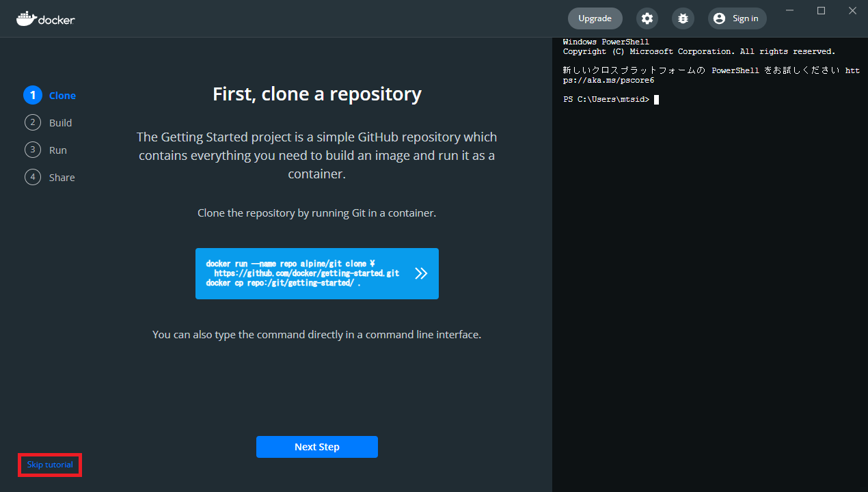Click the account avatar icon beside Sign in
The image size is (868, 492).
pos(719,18)
